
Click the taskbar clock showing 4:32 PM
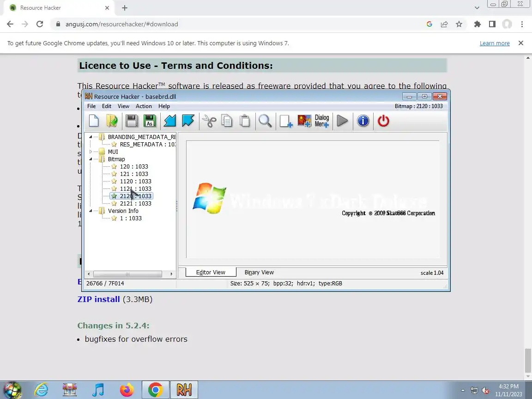(x=508, y=390)
